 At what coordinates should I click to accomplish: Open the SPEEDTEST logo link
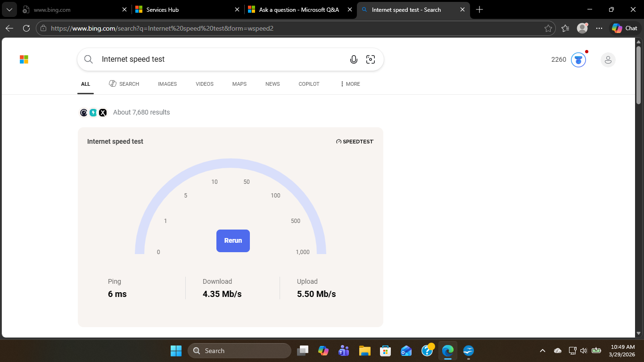click(355, 141)
